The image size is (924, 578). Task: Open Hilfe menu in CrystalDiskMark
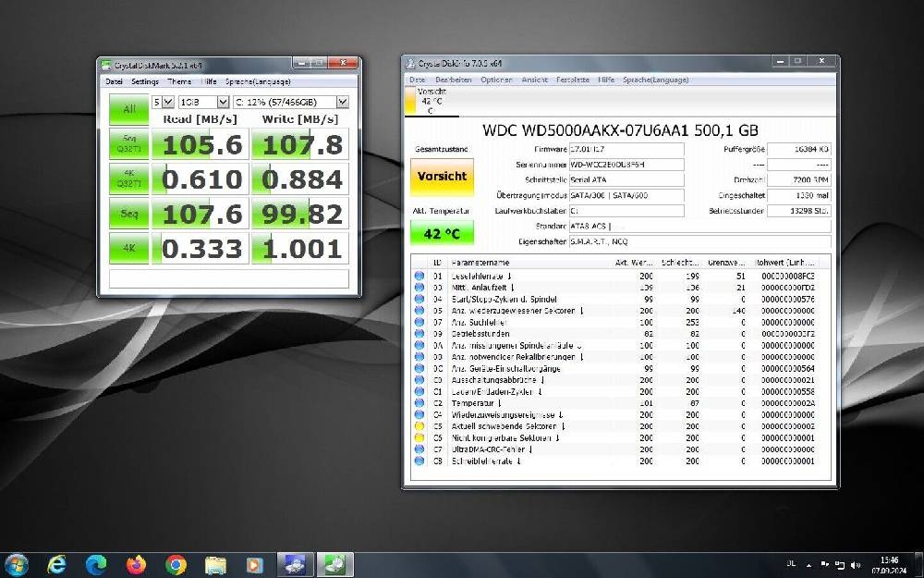[x=209, y=82]
